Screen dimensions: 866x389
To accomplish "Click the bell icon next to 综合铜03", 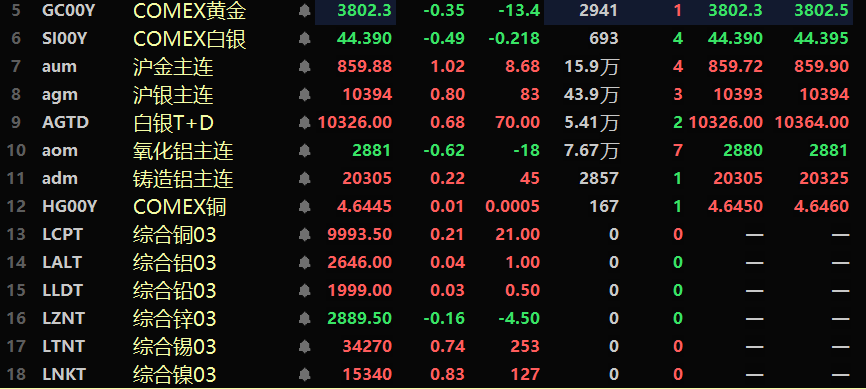I will 304,235.
